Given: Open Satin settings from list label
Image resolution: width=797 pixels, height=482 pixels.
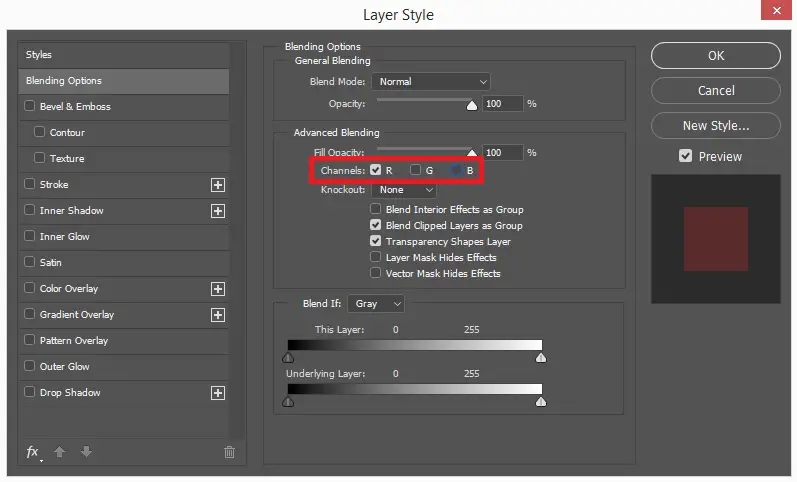Looking at the screenshot, I should point(50,262).
